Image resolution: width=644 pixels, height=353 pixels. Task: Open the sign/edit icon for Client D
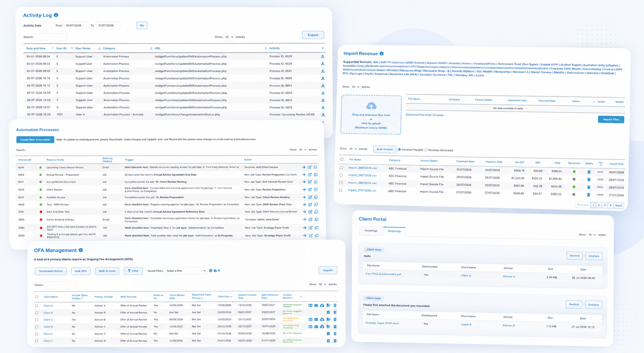[329, 326]
